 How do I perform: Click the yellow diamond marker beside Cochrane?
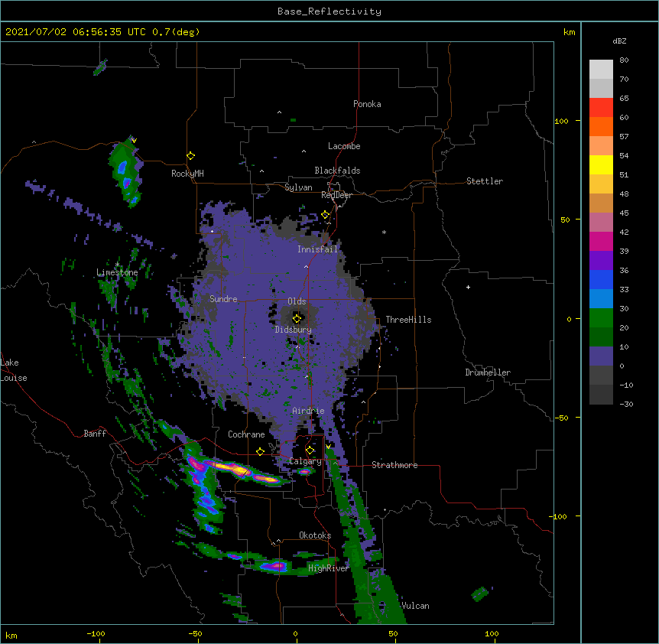click(x=260, y=451)
